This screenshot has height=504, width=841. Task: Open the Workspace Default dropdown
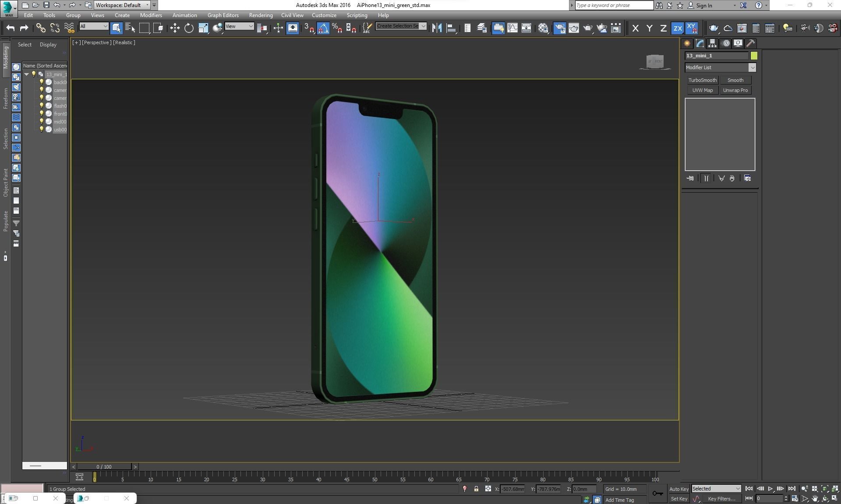122,5
